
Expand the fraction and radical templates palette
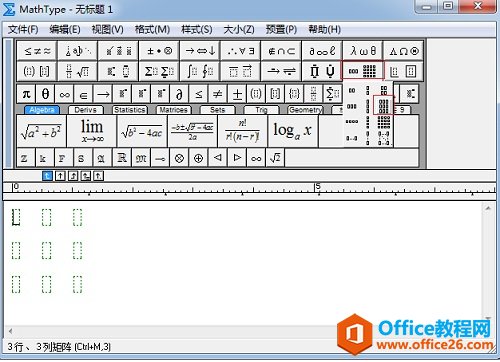(x=78, y=71)
